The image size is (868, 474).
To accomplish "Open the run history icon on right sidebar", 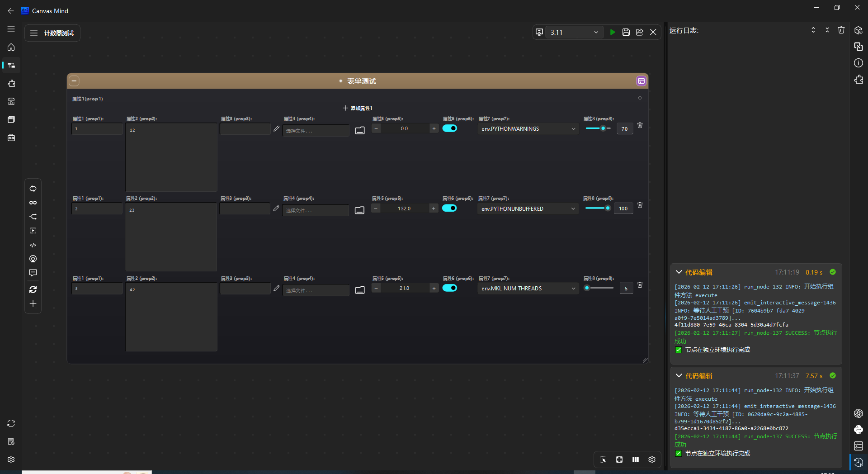I will pos(859,462).
